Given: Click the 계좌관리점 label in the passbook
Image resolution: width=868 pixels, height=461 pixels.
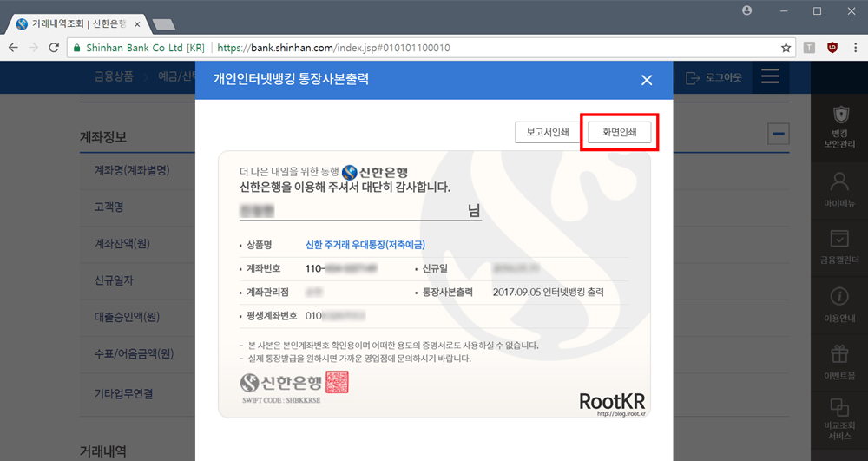Looking at the screenshot, I should 267,293.
